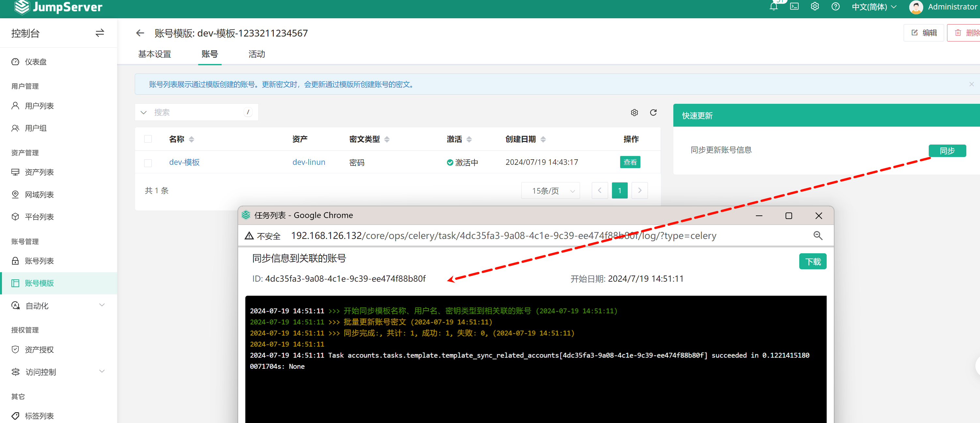Switch to the 活动 tab
Image resolution: width=980 pixels, height=423 pixels.
[x=256, y=54]
